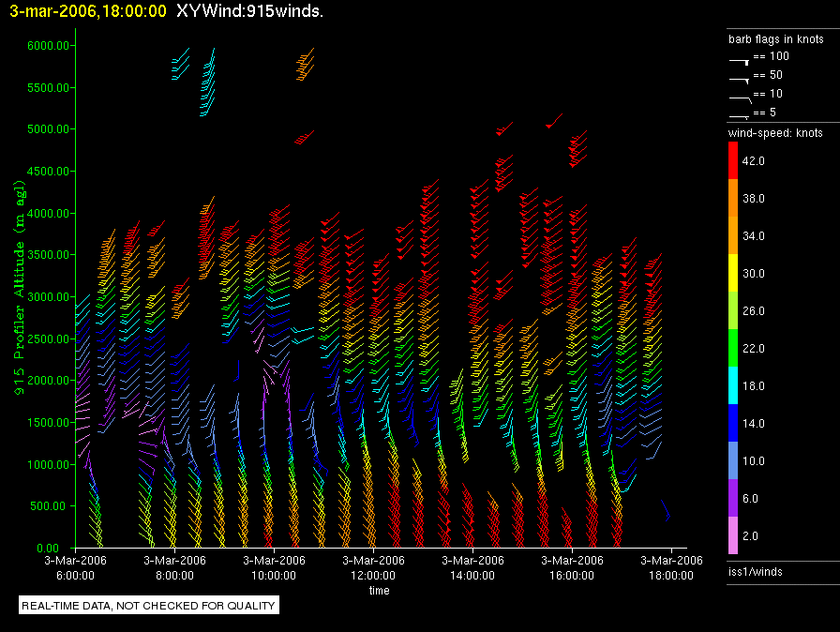
Task: Click the 5000.00 altitude tick label
Action: click(x=48, y=129)
